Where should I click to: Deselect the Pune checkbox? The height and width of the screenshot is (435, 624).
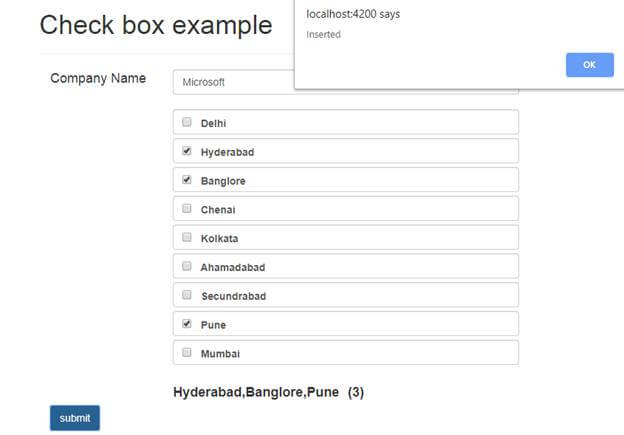pos(187,324)
